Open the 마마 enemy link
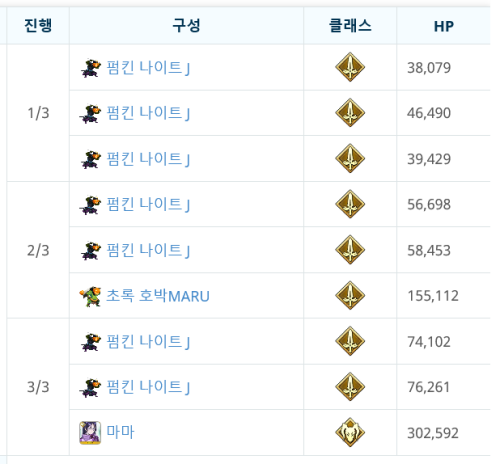 point(120,432)
